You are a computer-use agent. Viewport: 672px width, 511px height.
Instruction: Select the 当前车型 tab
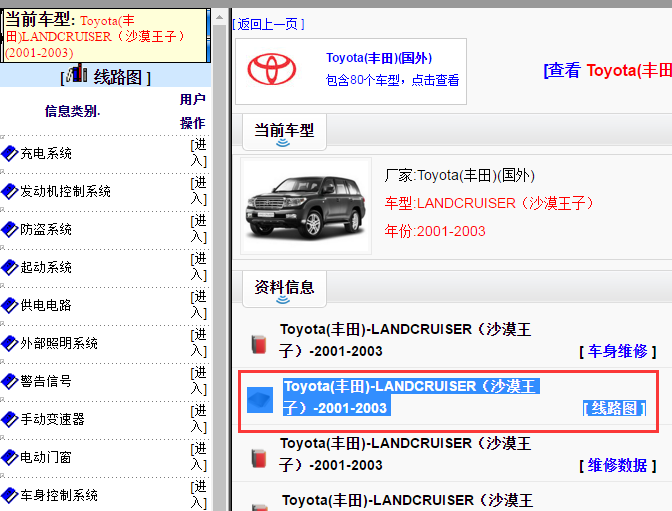[284, 132]
